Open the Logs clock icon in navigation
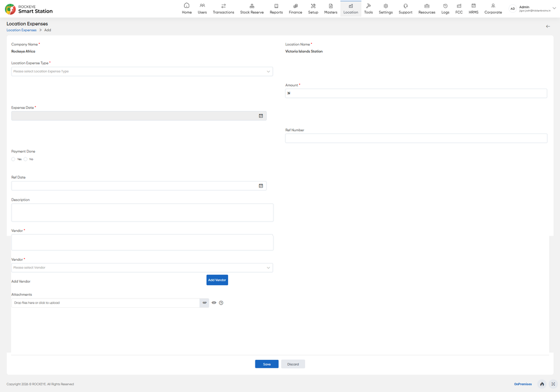This screenshot has width=560, height=392. point(445,6)
